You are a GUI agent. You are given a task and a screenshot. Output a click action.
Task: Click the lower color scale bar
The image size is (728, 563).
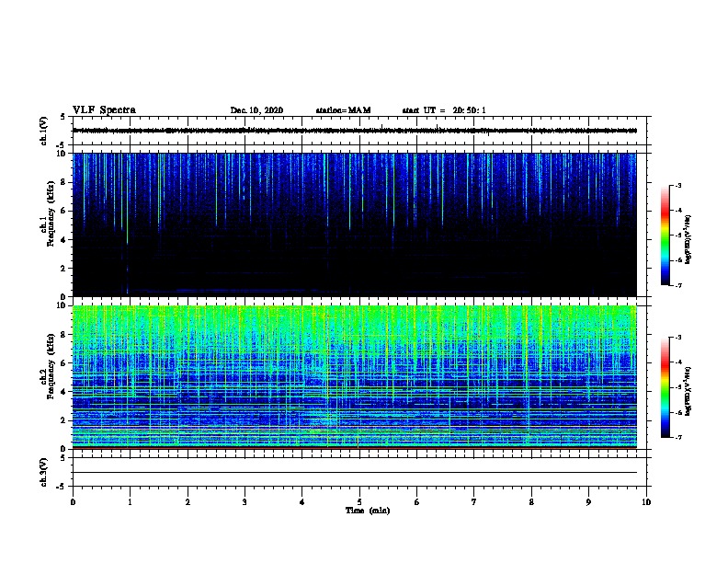coord(665,387)
